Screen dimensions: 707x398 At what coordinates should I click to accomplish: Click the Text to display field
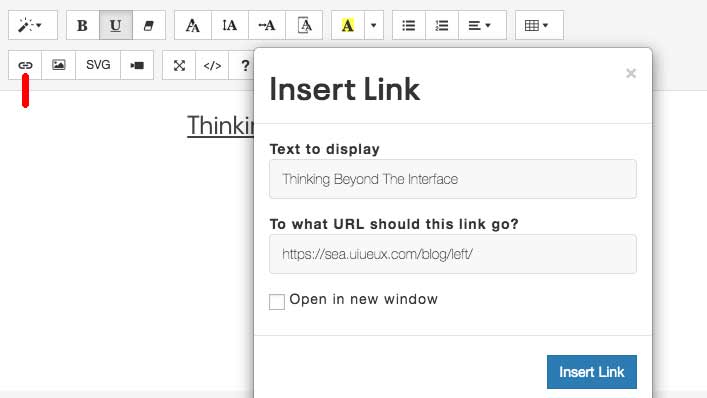(453, 179)
